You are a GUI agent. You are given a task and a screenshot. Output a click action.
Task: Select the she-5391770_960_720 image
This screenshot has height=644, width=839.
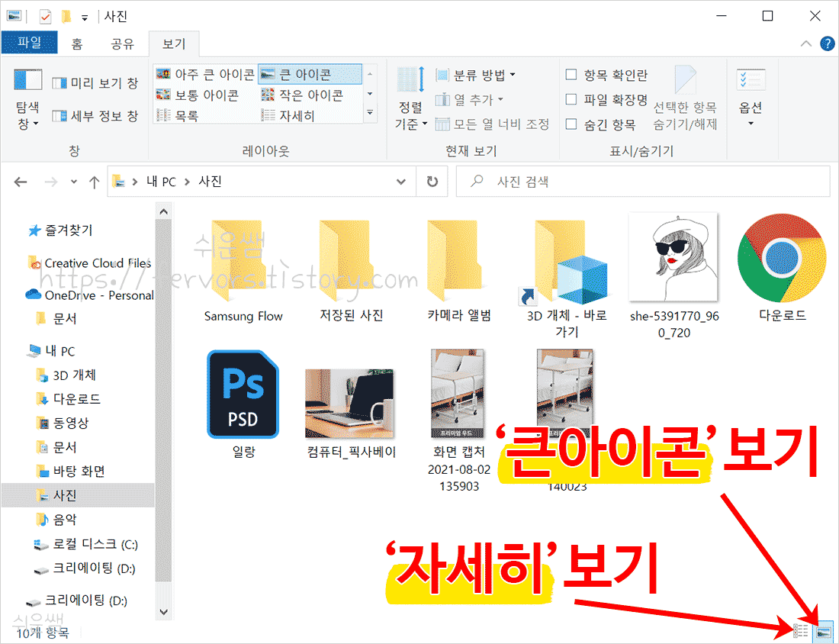click(x=674, y=276)
